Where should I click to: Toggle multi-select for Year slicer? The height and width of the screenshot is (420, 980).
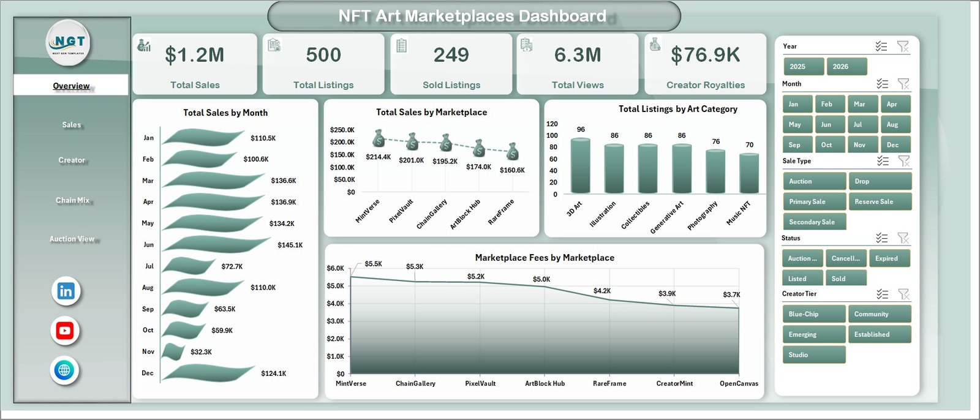click(881, 47)
